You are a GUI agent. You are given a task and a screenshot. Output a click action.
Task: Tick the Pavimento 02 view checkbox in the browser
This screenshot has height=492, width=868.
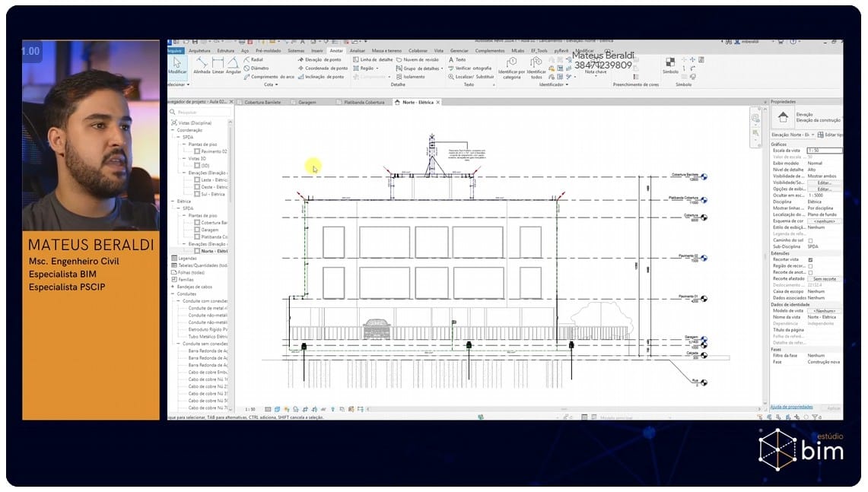(x=197, y=151)
